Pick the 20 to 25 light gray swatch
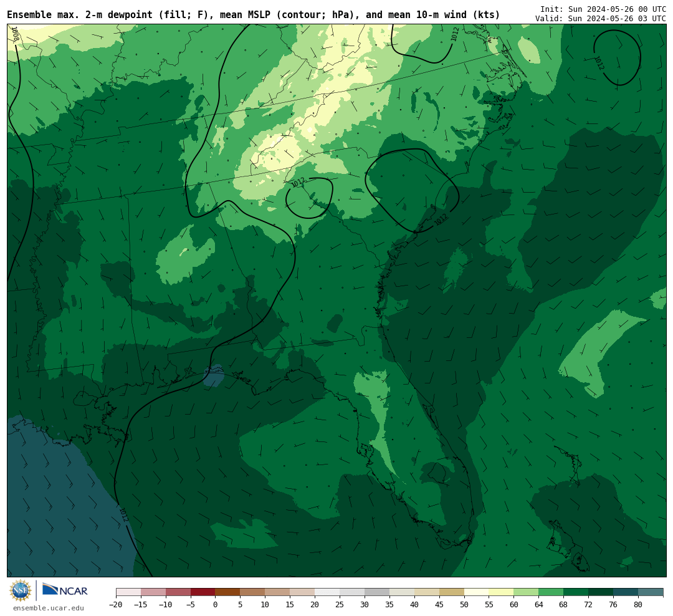The width and height of the screenshot is (673, 616). pyautogui.click(x=328, y=592)
